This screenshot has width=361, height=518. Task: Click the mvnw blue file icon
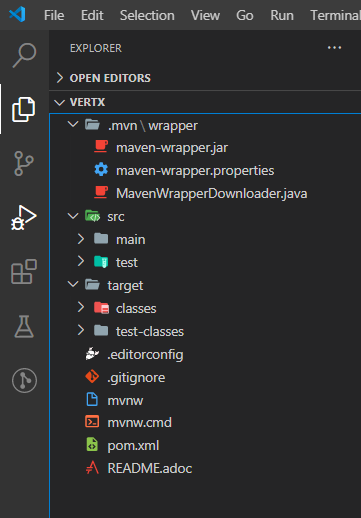tap(92, 399)
